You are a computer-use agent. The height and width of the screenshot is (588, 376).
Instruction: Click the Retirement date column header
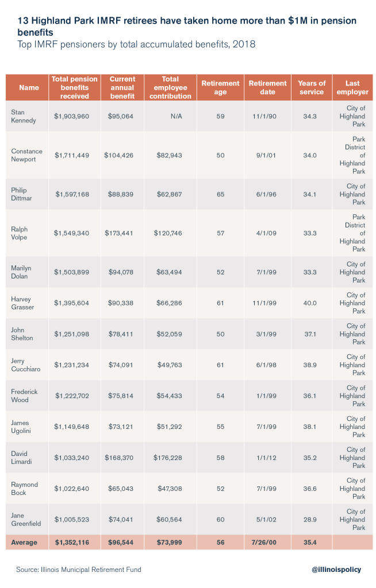267,88
